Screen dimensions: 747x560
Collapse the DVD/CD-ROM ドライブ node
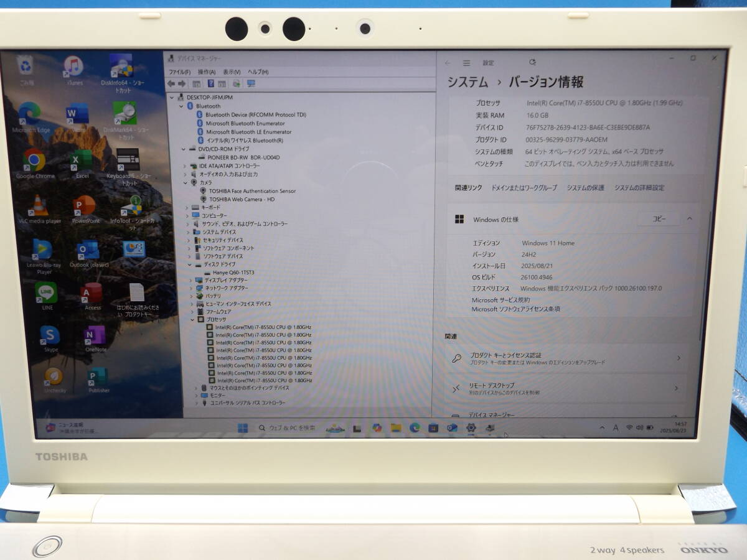(x=184, y=149)
